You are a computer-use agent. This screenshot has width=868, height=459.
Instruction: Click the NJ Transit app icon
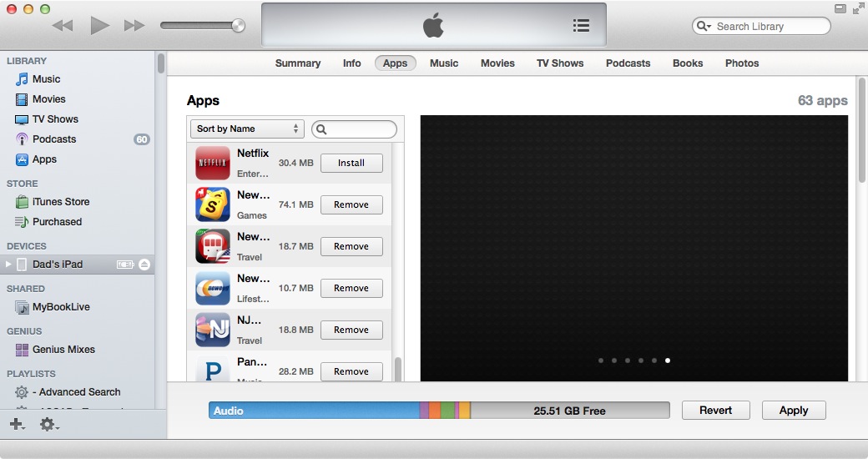213,330
